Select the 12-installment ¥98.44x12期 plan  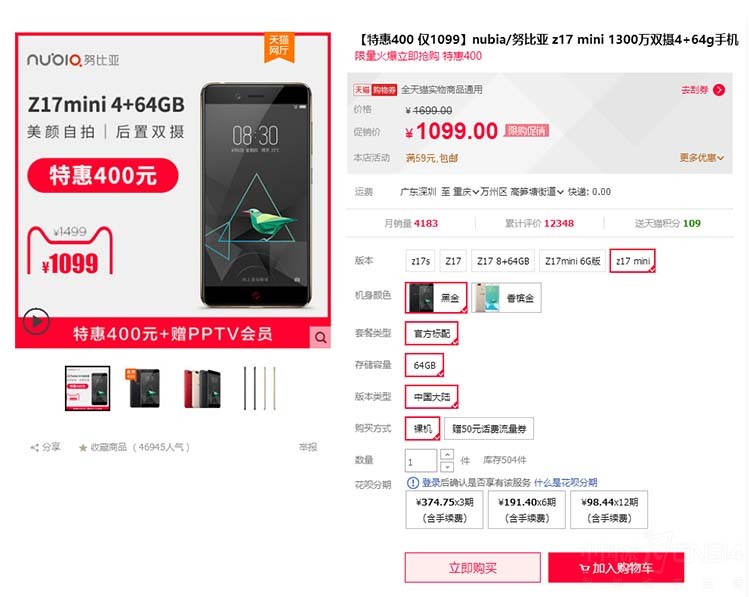[x=609, y=509]
